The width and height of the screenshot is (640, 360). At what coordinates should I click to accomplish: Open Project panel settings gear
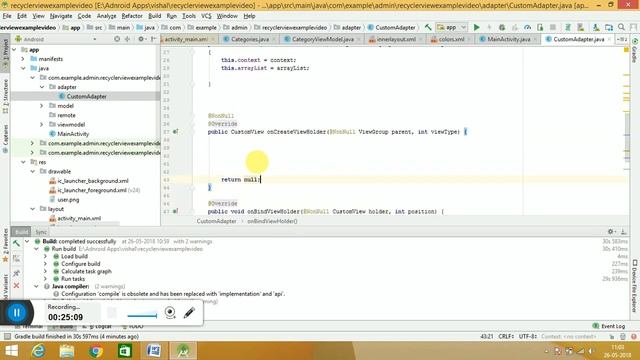[x=141, y=39]
